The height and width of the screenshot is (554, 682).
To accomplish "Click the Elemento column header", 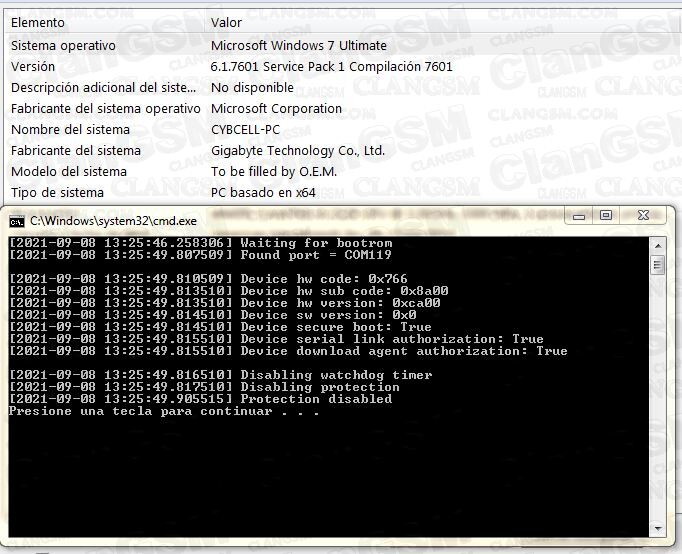I will pos(38,23).
